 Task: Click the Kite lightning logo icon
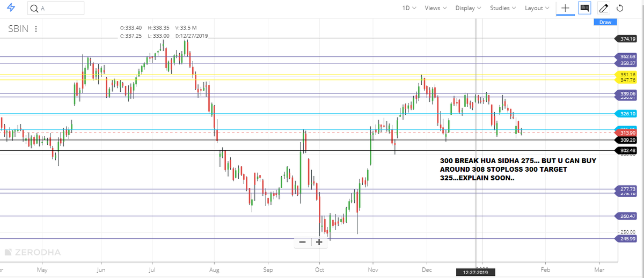12,8
